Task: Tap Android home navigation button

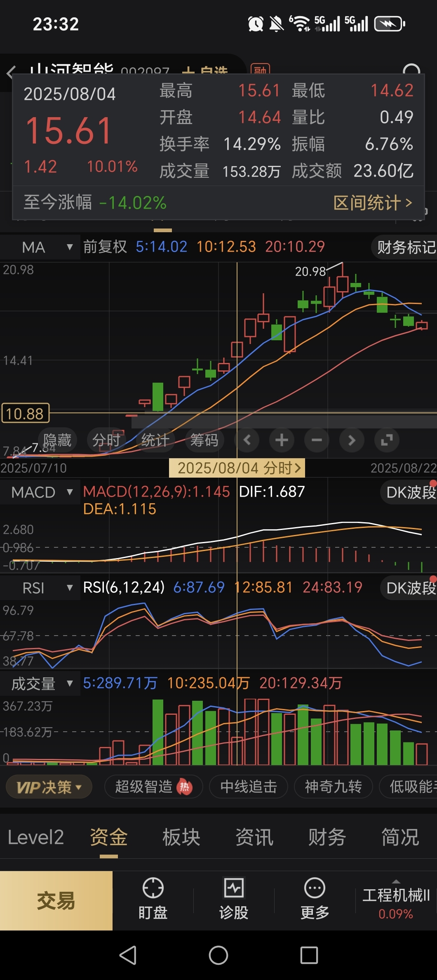Action: tap(218, 955)
